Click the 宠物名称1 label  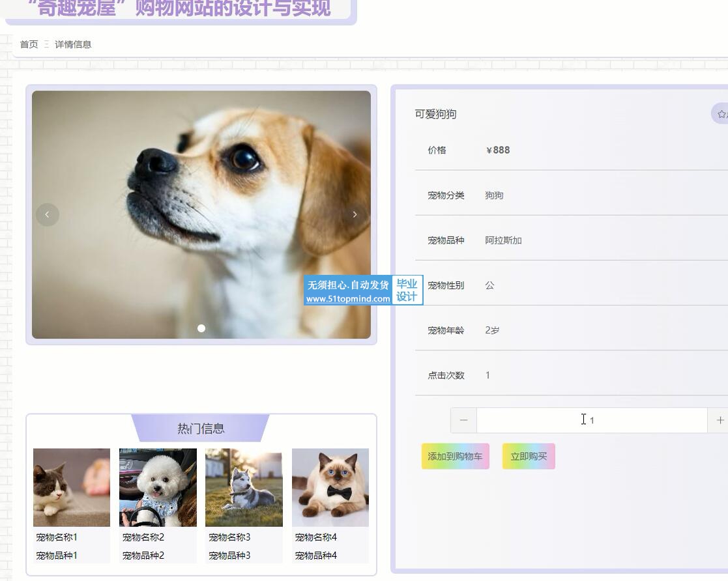coord(57,537)
